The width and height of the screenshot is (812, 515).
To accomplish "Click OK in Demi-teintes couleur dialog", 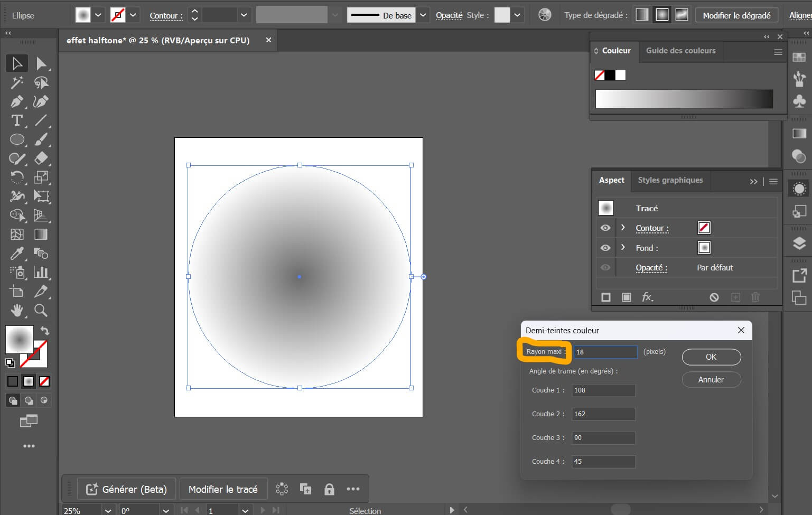I will pos(711,357).
